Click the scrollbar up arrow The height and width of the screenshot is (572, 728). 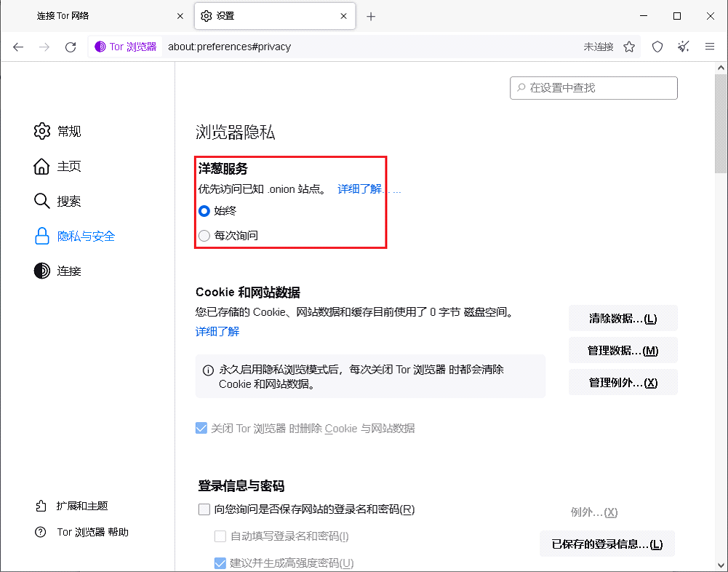[x=721, y=68]
